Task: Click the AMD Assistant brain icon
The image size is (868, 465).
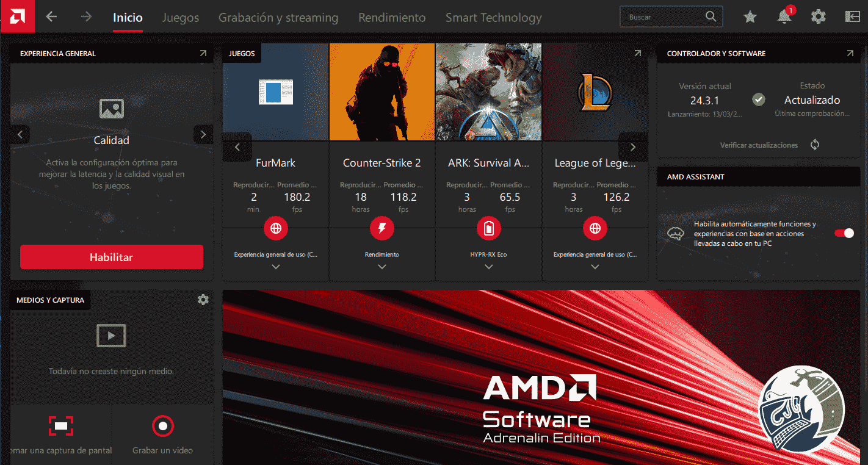Action: click(675, 233)
